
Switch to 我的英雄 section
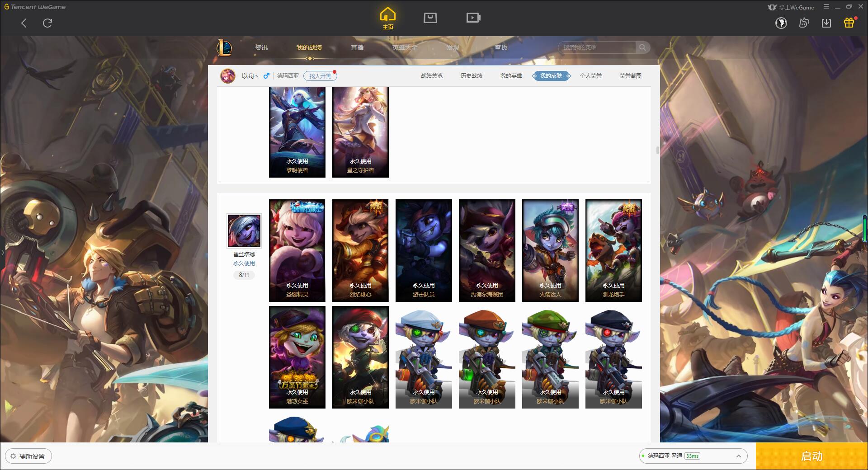pyautogui.click(x=511, y=76)
